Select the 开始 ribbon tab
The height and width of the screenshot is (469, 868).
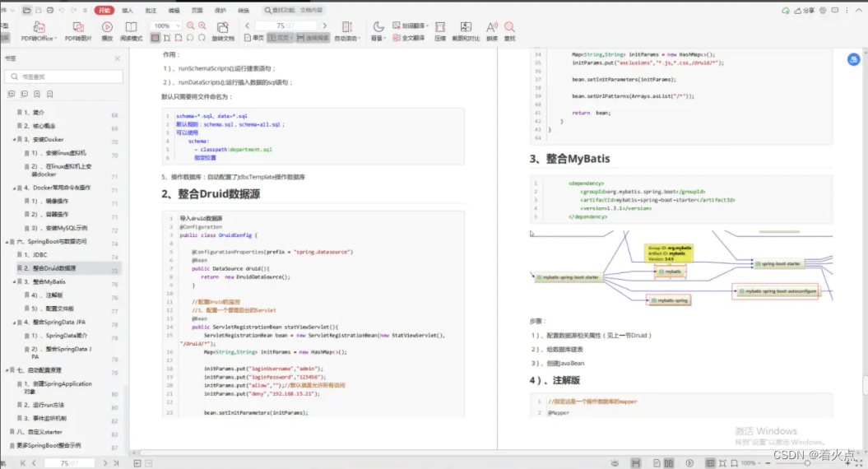pos(104,11)
